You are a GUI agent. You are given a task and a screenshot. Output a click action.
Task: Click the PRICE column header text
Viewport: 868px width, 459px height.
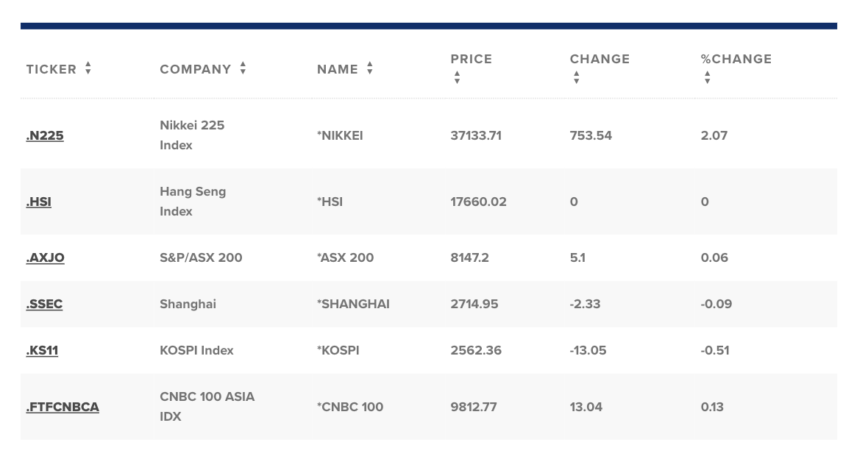pos(472,60)
